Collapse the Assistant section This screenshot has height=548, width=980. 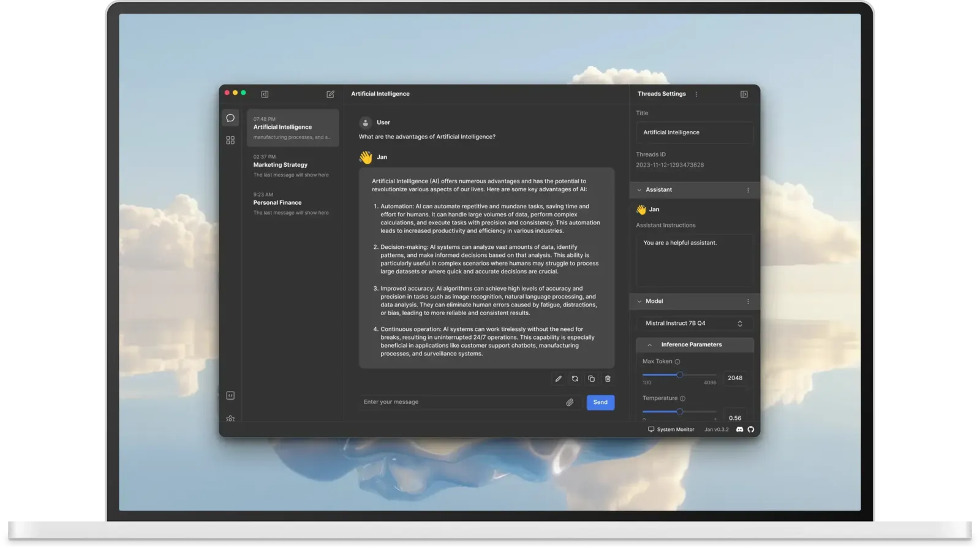pyautogui.click(x=639, y=190)
